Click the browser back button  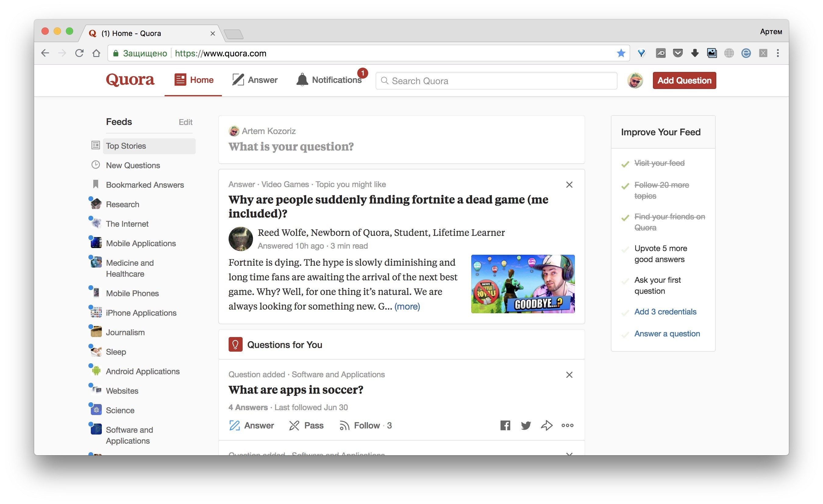[45, 53]
